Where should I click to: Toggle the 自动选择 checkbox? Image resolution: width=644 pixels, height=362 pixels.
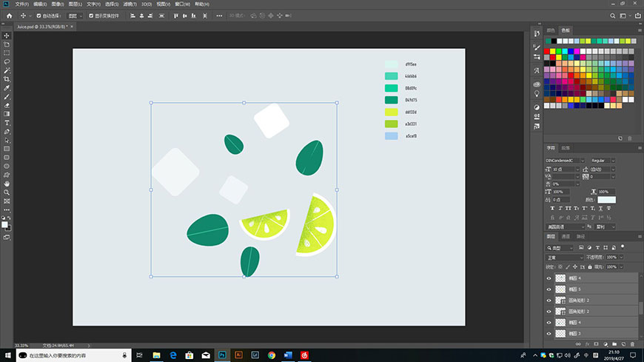[x=38, y=15]
